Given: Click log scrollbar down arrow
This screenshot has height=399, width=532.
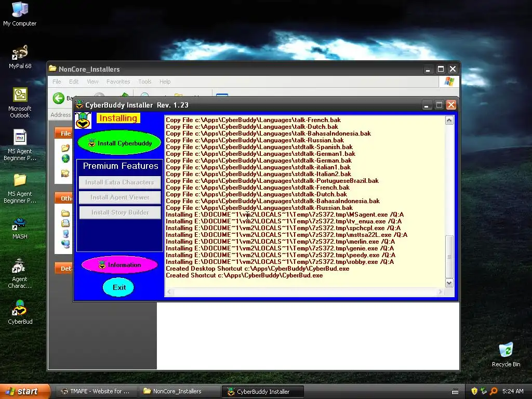Looking at the screenshot, I should [449, 283].
